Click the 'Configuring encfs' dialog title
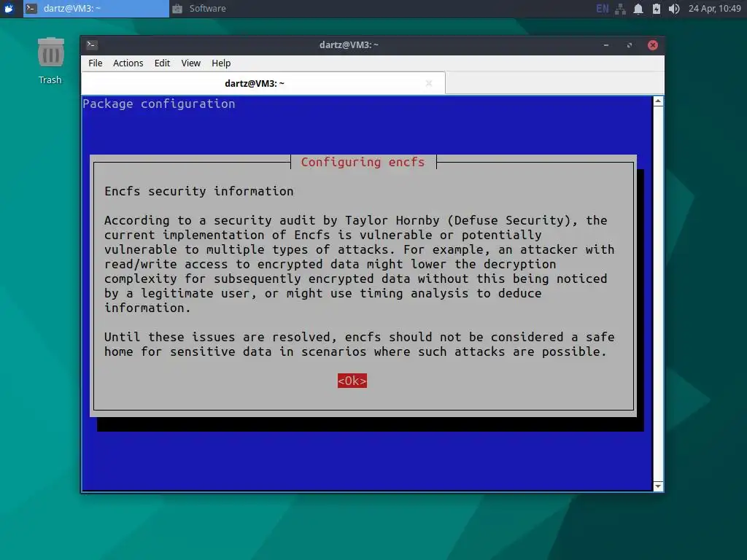 pyautogui.click(x=363, y=162)
